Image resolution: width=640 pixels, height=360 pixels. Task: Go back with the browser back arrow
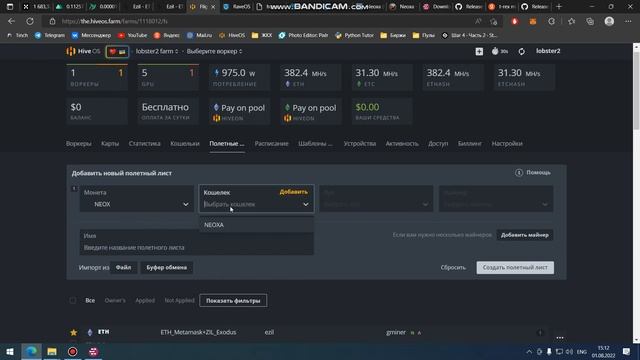(x=11, y=21)
